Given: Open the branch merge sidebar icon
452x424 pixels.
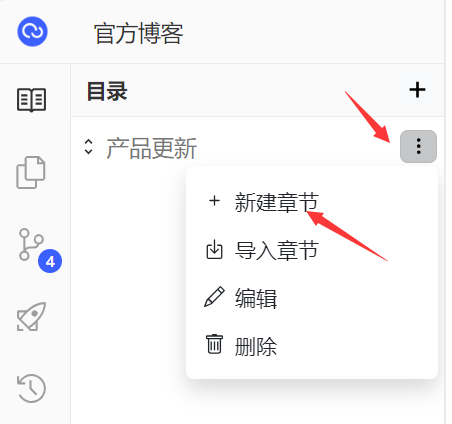Looking at the screenshot, I should point(31,244).
